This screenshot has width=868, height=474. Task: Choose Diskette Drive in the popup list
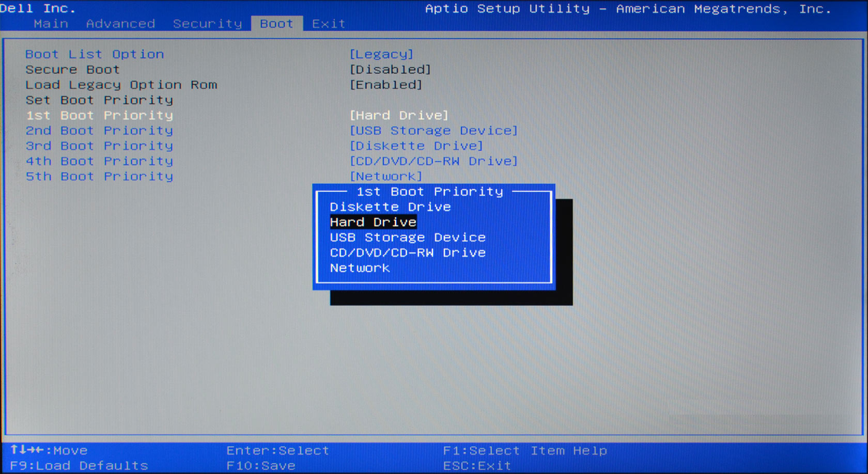click(390, 207)
